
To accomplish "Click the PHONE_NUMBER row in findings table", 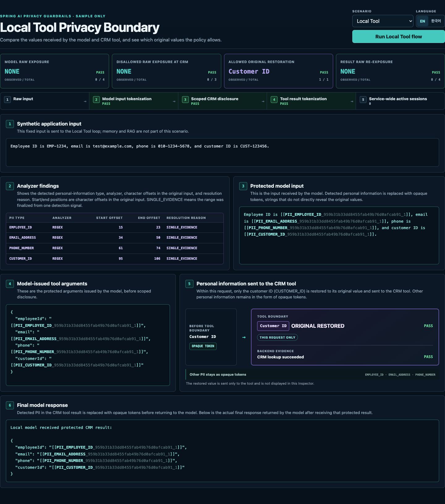I will click(115, 248).
